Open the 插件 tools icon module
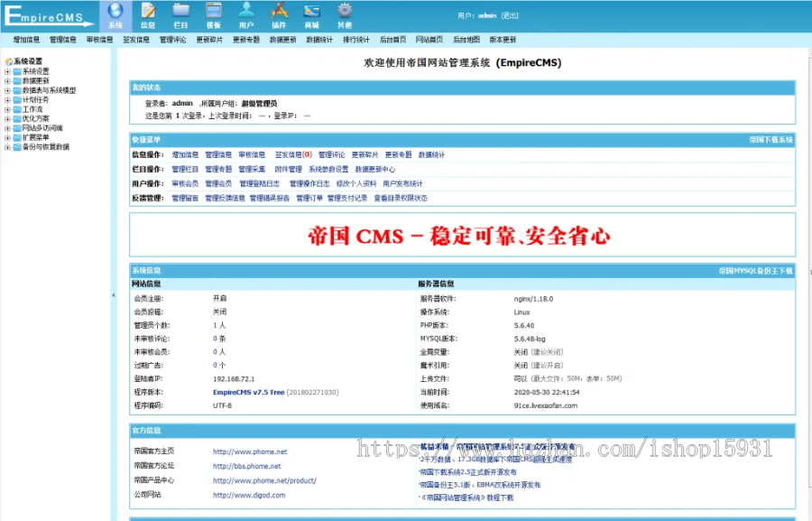 279,15
